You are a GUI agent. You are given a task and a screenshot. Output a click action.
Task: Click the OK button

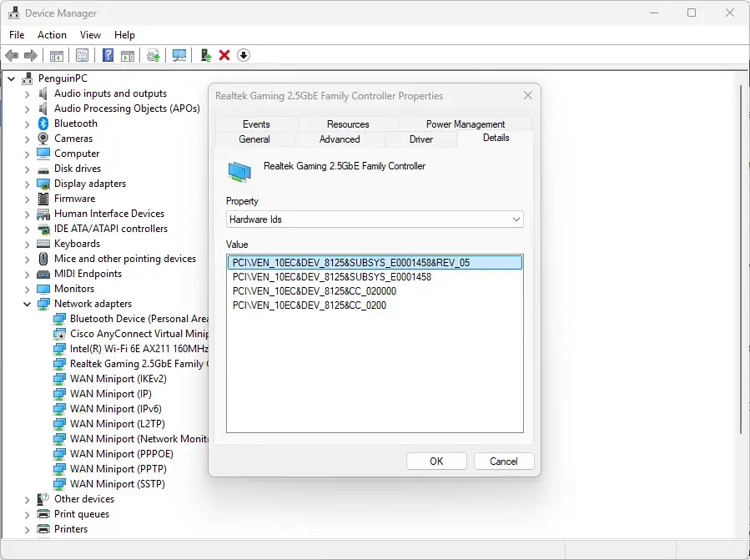tap(436, 462)
